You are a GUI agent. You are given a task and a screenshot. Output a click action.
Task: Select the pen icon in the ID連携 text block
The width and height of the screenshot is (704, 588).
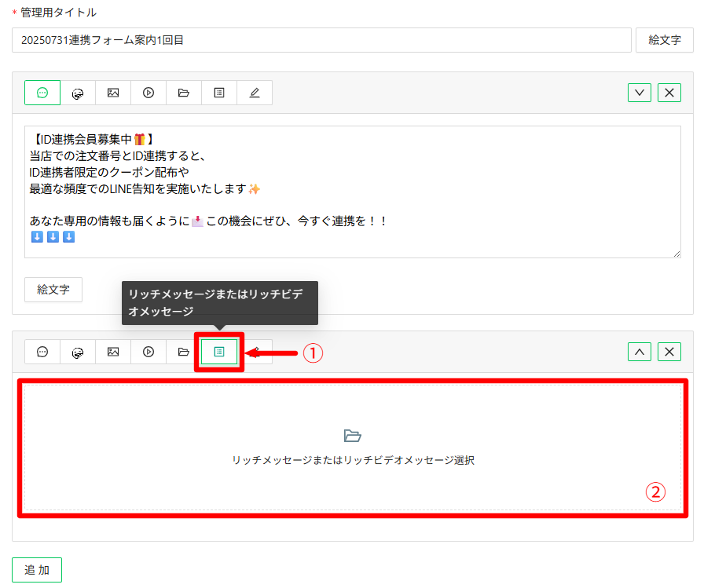pos(255,93)
